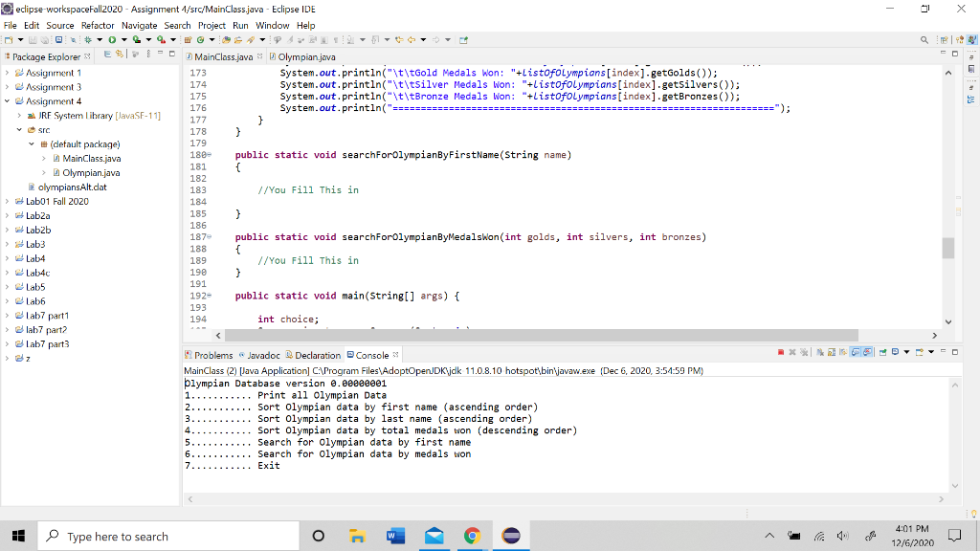Viewport: 980px width, 551px height.
Task: Click the green Debug bug icon
Action: click(x=88, y=40)
